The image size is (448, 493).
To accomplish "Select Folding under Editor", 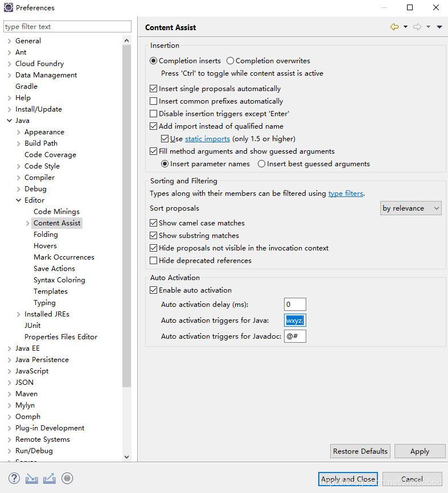I will coord(46,235).
